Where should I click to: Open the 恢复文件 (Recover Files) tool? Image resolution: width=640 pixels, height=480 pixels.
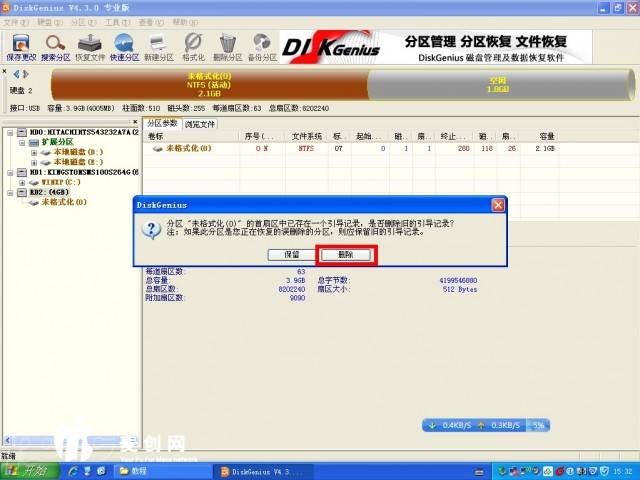(90, 46)
